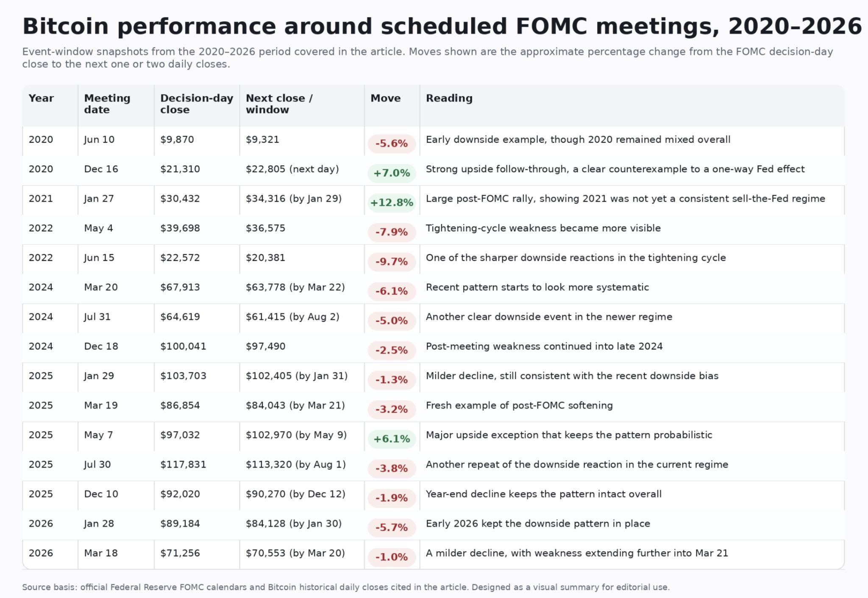Select the -1.0% move badge
868x598 pixels.
392,557
